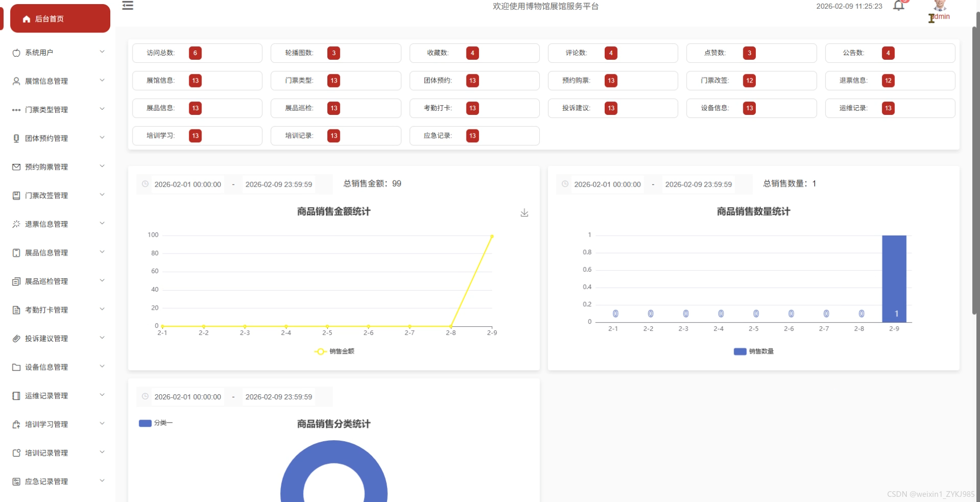
Task: Click the 总销售数量: 1 text
Action: [x=790, y=183]
